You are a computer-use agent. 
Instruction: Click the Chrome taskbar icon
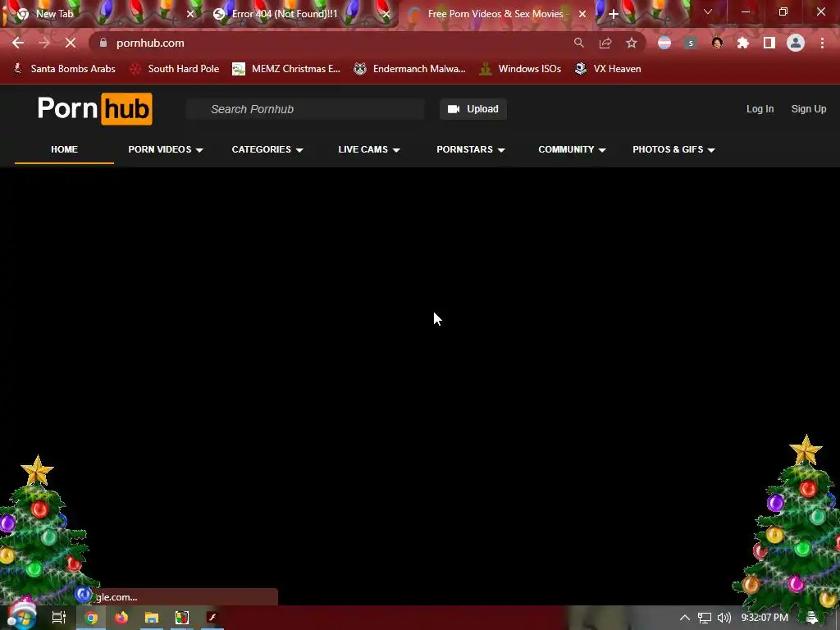[x=91, y=618]
